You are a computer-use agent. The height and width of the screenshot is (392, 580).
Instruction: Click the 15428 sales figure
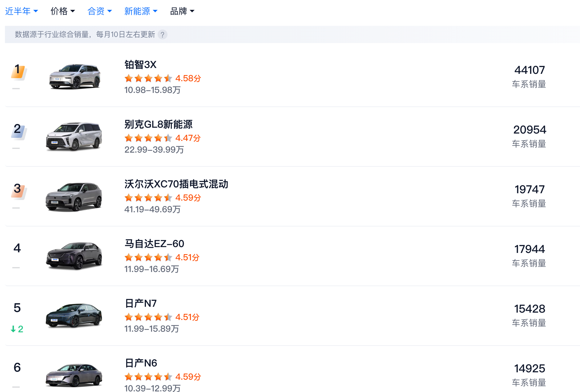tap(530, 309)
